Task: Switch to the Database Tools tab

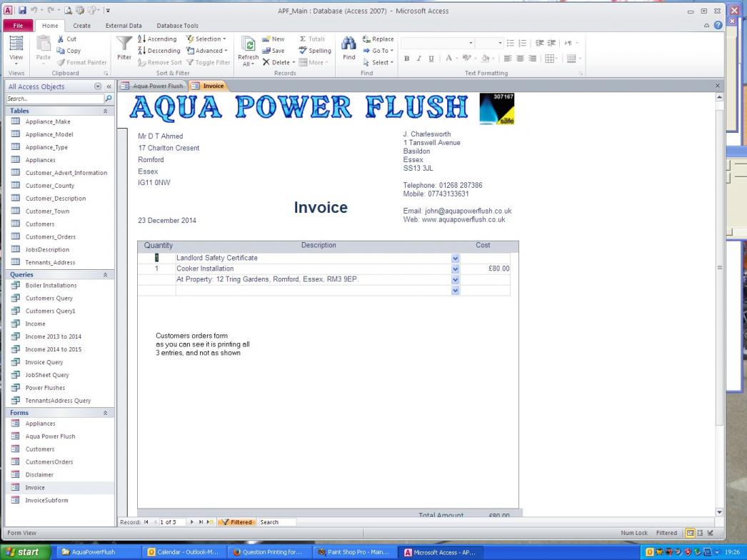Action: click(177, 26)
